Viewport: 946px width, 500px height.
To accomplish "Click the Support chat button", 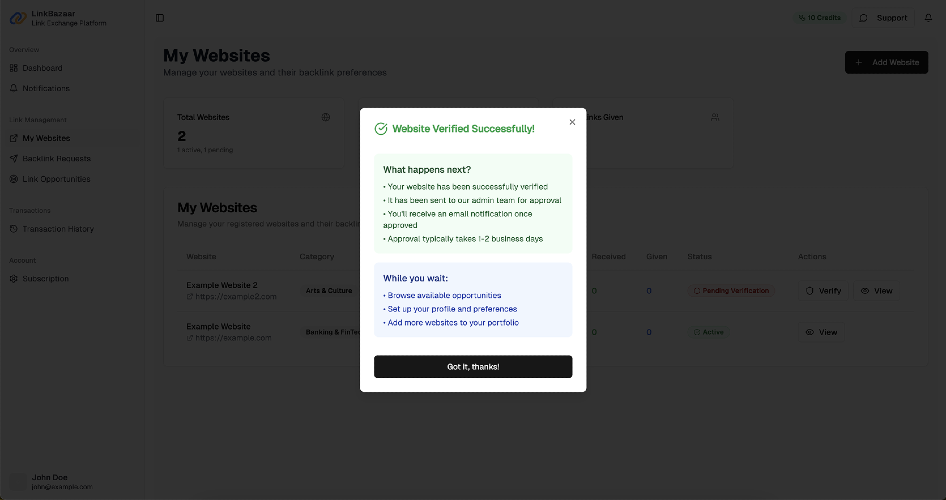I will (883, 18).
